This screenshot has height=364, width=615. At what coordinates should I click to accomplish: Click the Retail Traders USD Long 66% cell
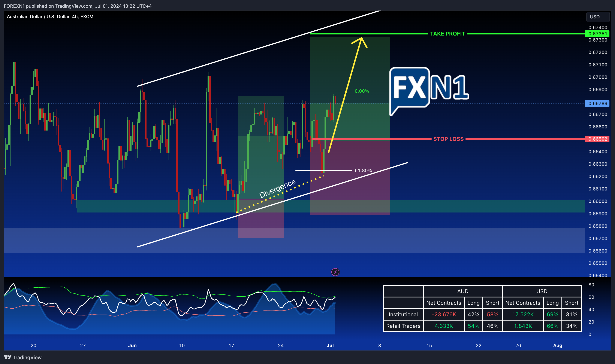click(x=552, y=326)
